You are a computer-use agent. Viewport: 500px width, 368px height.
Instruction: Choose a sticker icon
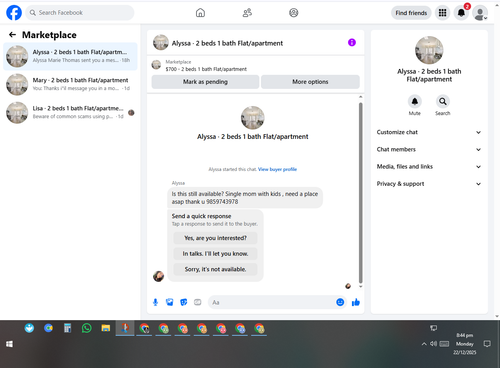184,302
